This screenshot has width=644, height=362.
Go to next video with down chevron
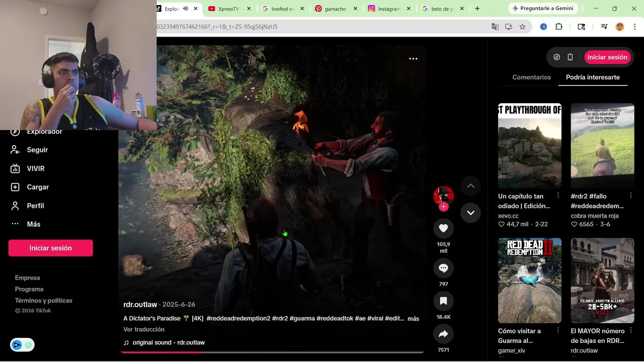tap(470, 213)
